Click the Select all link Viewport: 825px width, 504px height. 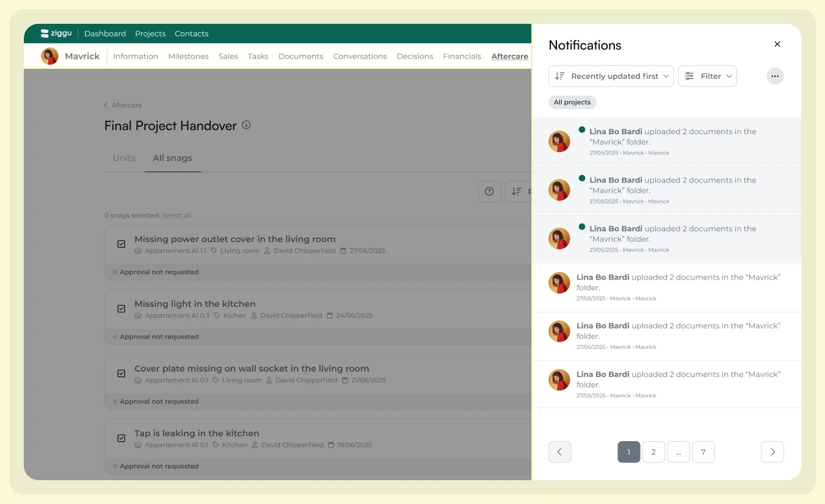176,215
